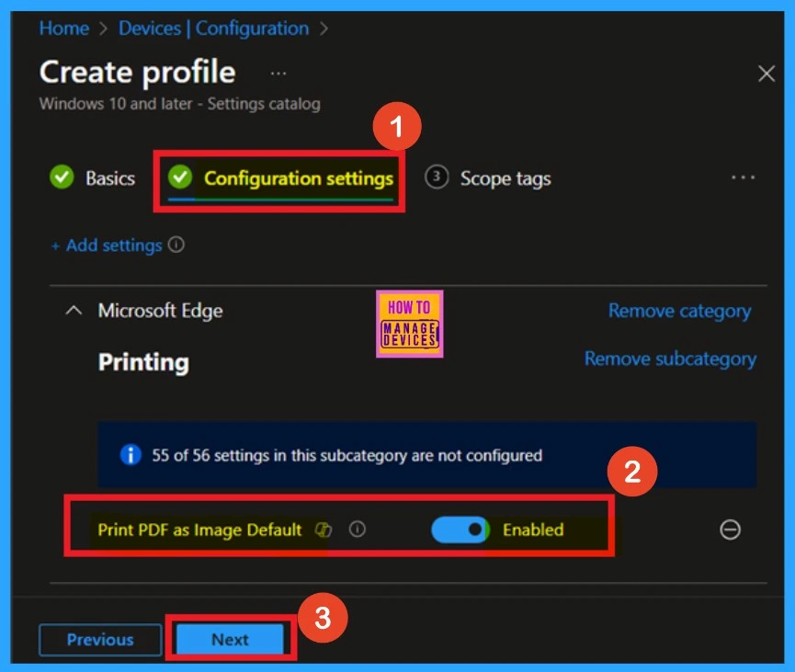Open Devices | Configuration breadcrumb

pyautogui.click(x=213, y=28)
